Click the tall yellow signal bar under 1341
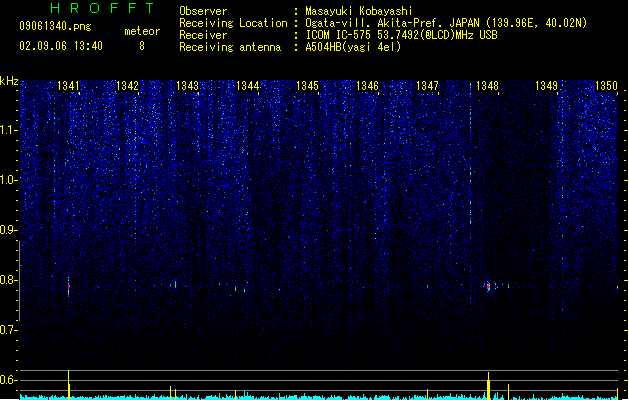The height and width of the screenshot is (400, 629). 69,385
